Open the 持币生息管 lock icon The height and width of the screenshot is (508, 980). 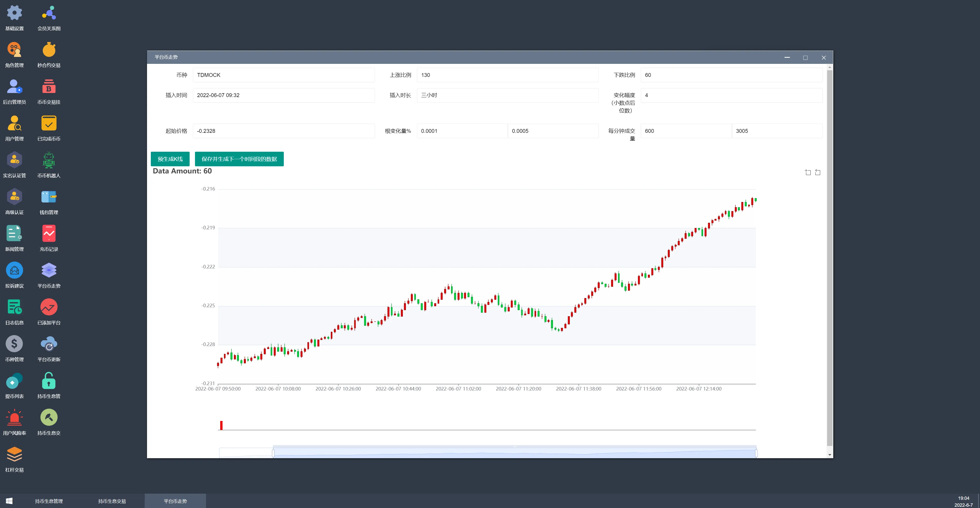click(49, 381)
